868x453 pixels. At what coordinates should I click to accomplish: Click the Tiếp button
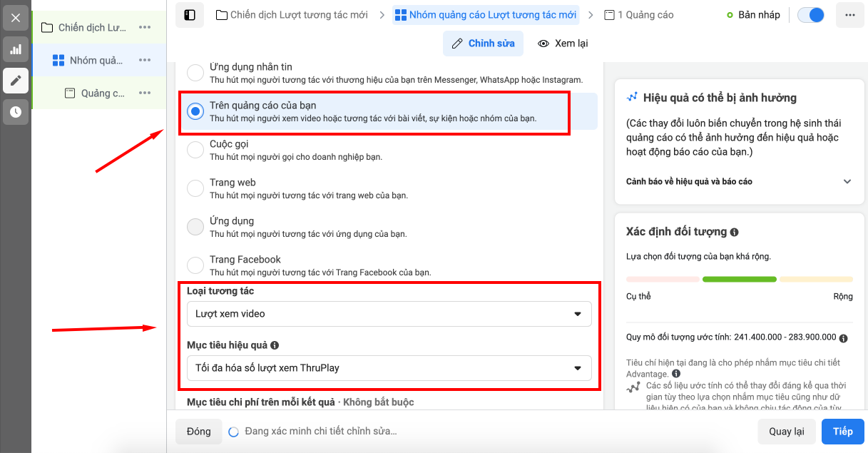click(x=843, y=432)
